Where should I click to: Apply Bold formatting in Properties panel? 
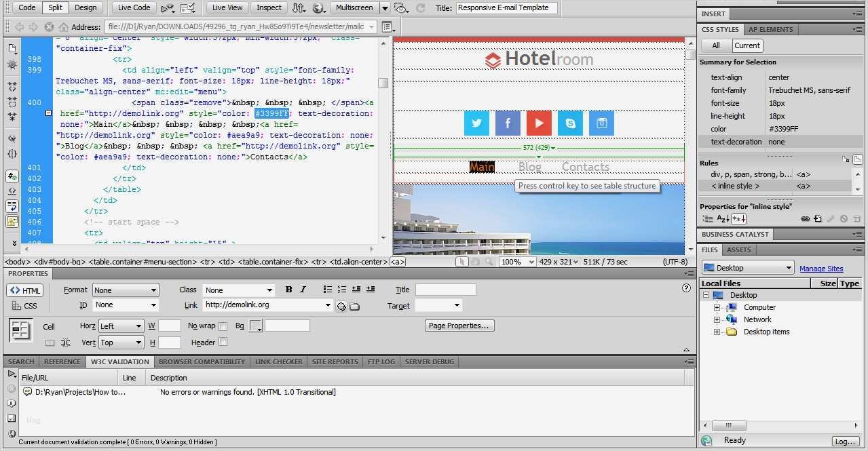click(x=288, y=290)
